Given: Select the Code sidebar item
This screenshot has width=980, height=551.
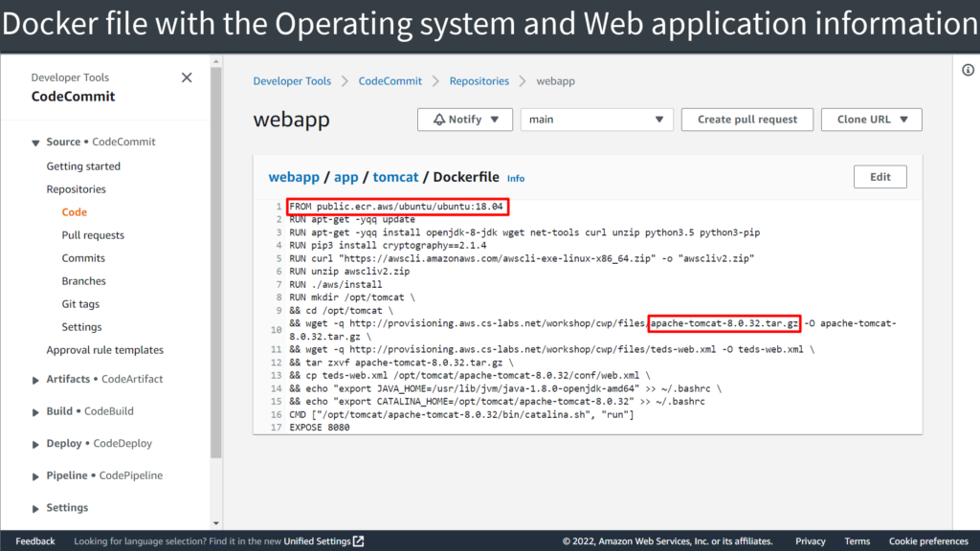Looking at the screenshot, I should tap(74, 212).
